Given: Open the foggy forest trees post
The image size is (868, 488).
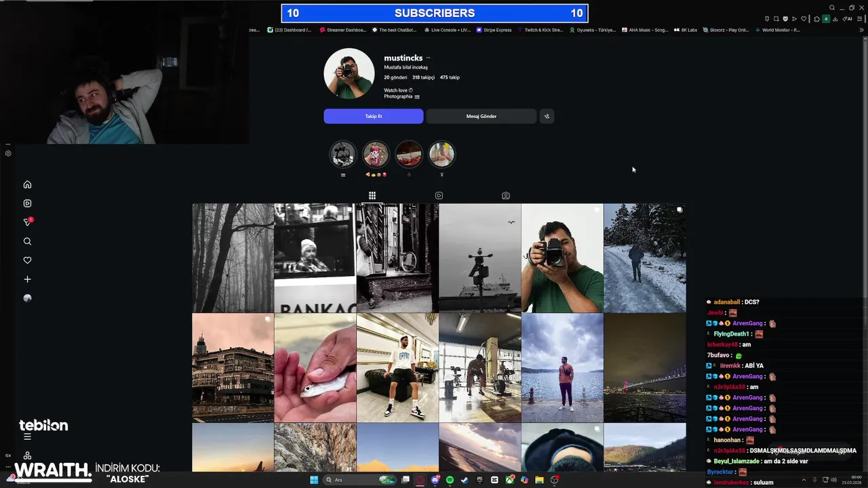Looking at the screenshot, I should tap(233, 258).
